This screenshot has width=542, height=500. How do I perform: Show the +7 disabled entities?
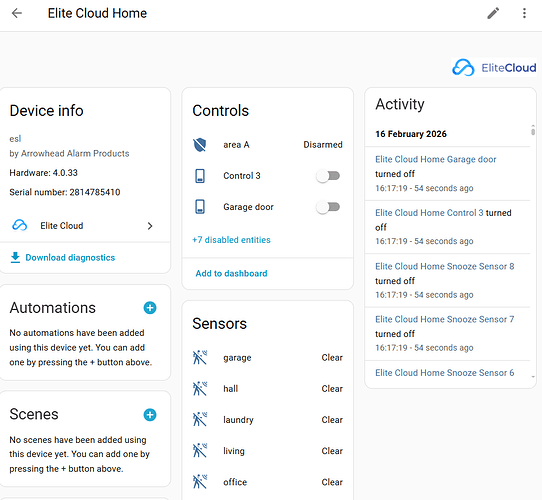point(231,240)
